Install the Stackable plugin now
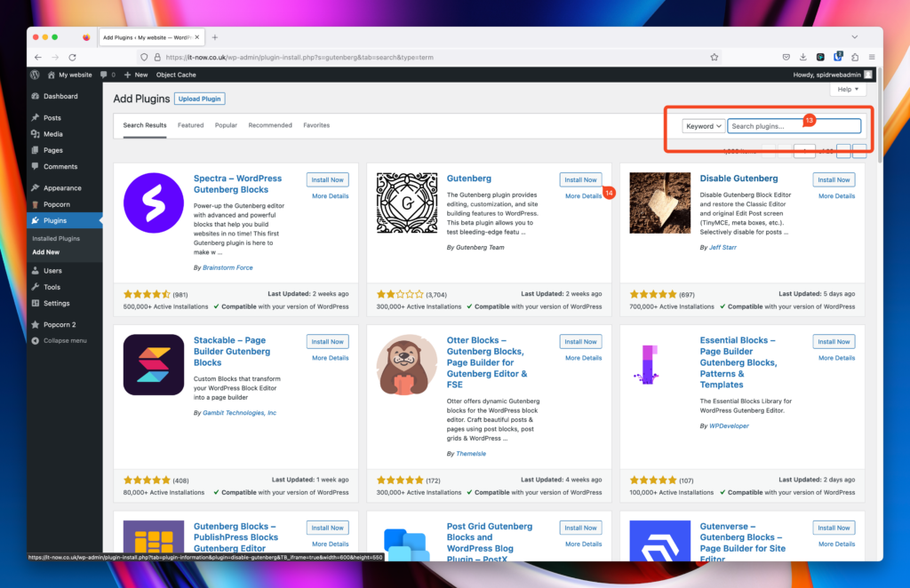Image resolution: width=910 pixels, height=588 pixels. click(327, 342)
